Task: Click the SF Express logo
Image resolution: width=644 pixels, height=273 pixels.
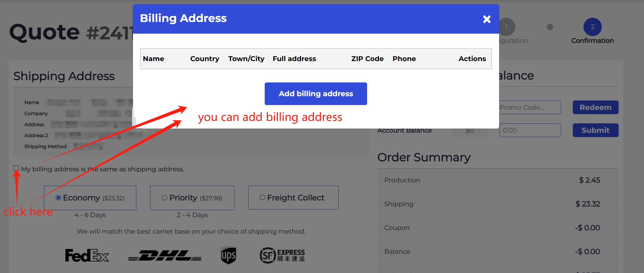Action: (x=282, y=255)
